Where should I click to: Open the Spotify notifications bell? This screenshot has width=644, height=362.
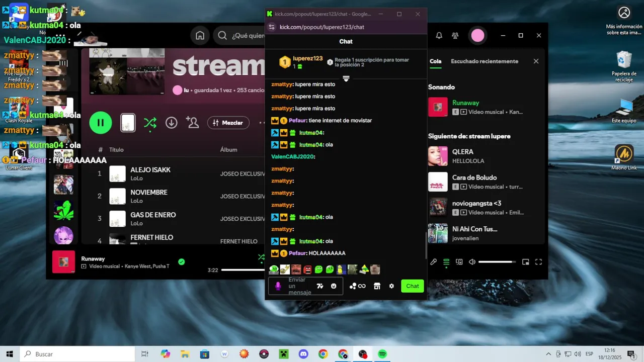[439, 35]
